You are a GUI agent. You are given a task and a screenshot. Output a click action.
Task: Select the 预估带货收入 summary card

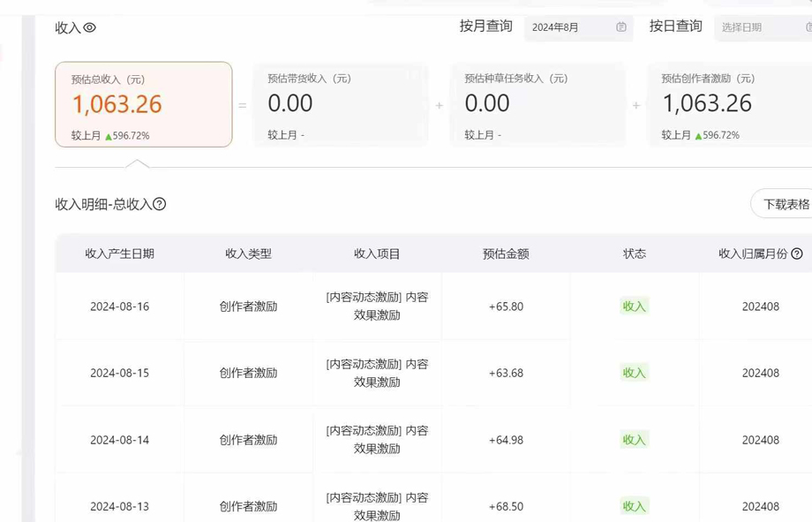coord(340,104)
